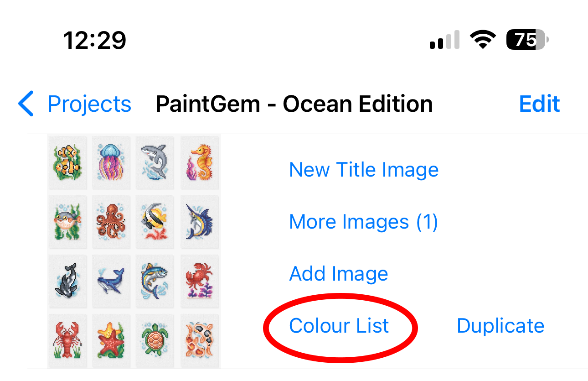
Task: Tap the shark pattern image
Action: [155, 162]
